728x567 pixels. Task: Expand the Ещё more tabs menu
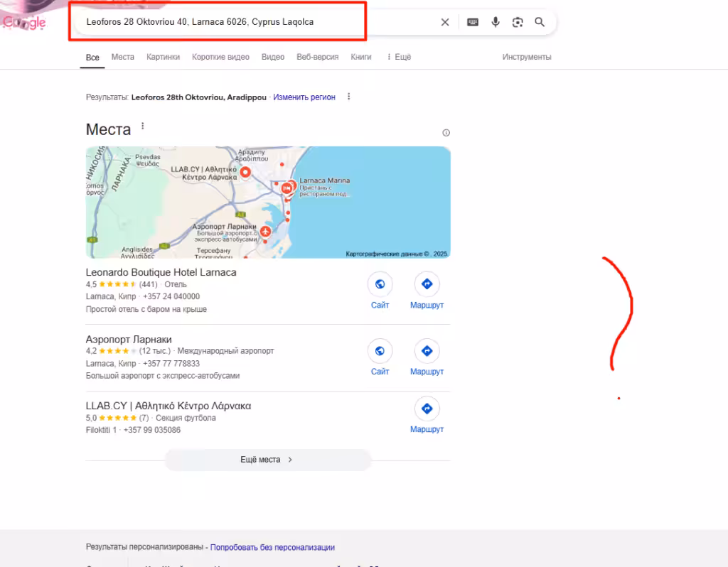click(399, 57)
